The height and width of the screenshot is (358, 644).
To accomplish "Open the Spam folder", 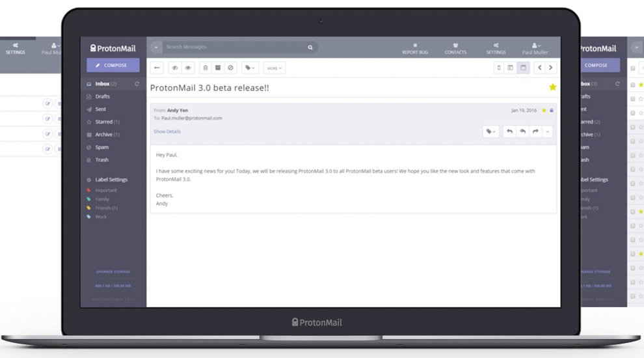I will coord(102,147).
